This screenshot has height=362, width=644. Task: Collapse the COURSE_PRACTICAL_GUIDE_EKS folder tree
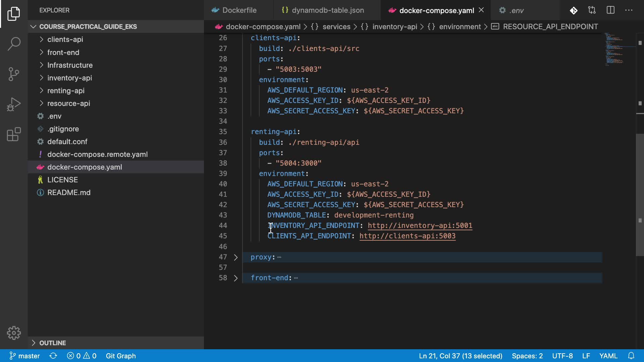[88, 26]
